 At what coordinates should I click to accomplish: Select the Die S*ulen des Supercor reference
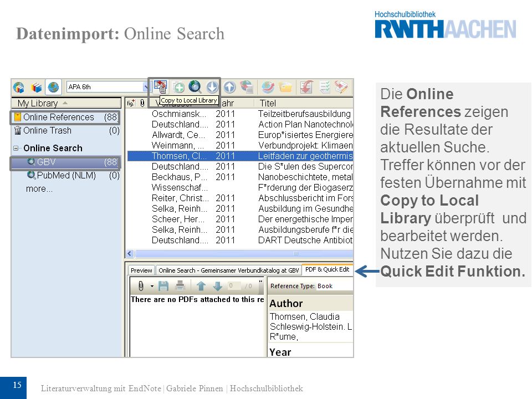(240, 166)
